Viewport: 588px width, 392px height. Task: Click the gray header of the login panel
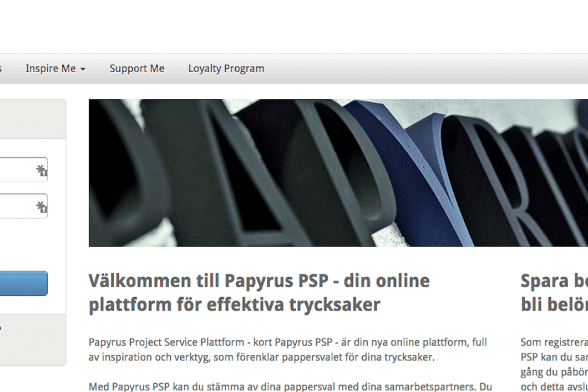point(33,119)
